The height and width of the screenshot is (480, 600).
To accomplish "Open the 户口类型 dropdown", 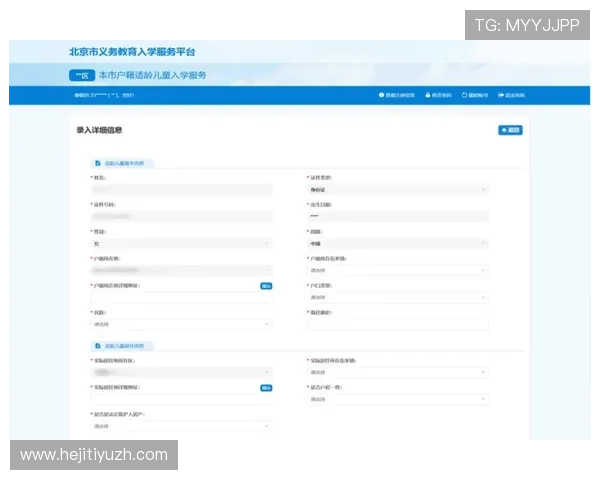I will (398, 297).
